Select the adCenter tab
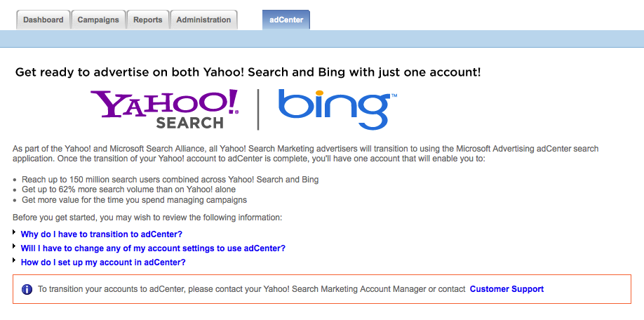Screen dimensions: 644x320 (286, 20)
